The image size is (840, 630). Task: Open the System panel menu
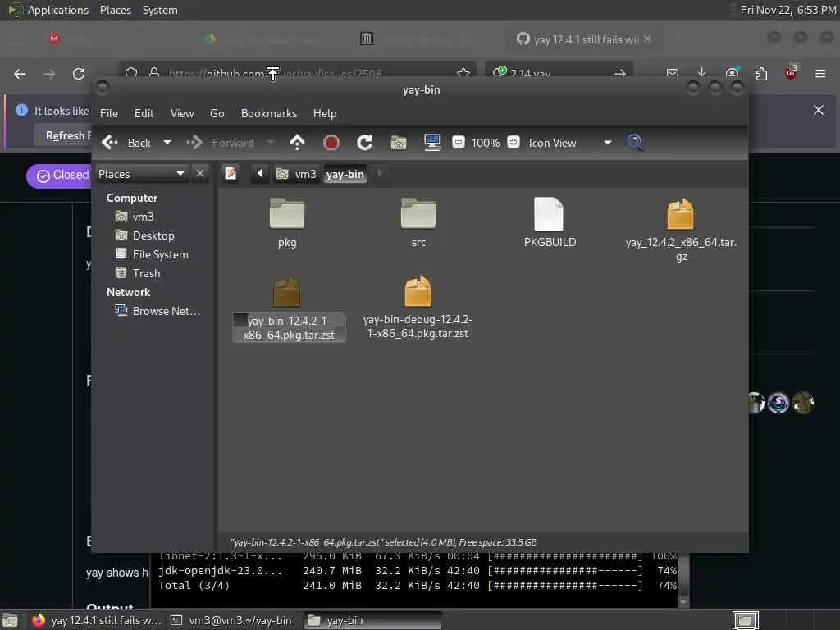[x=160, y=10]
